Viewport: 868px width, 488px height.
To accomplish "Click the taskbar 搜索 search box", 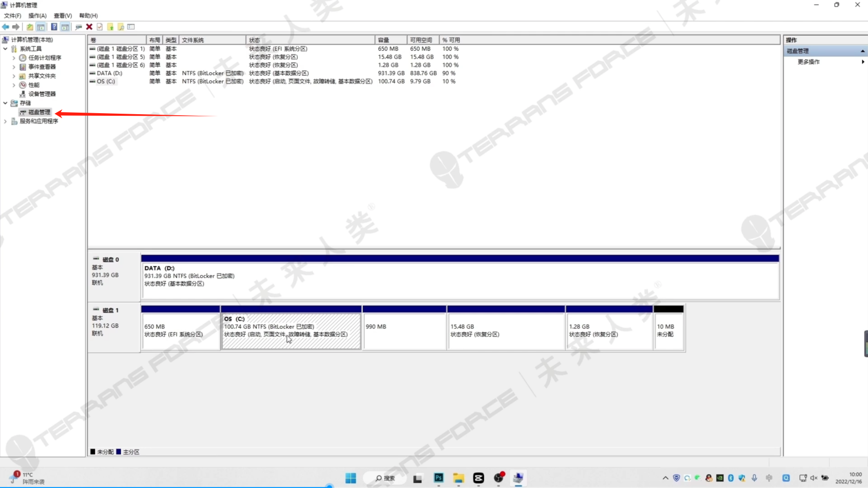I will coord(385,478).
